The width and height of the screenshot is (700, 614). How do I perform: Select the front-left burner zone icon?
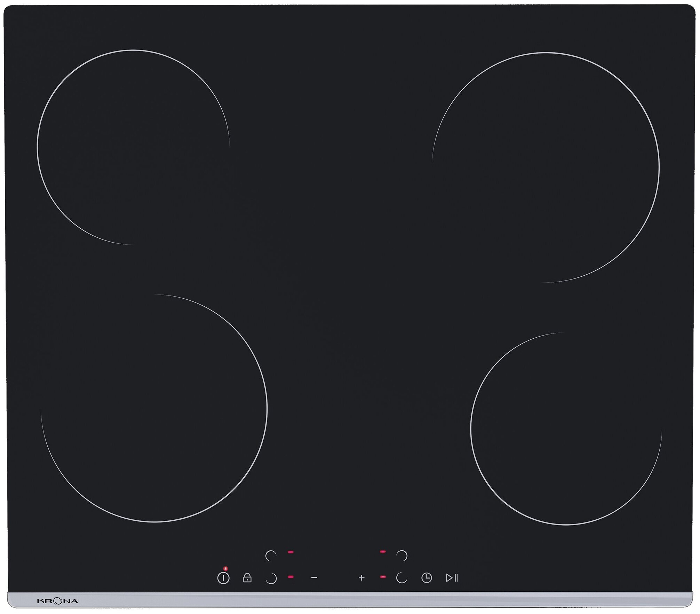(271, 578)
